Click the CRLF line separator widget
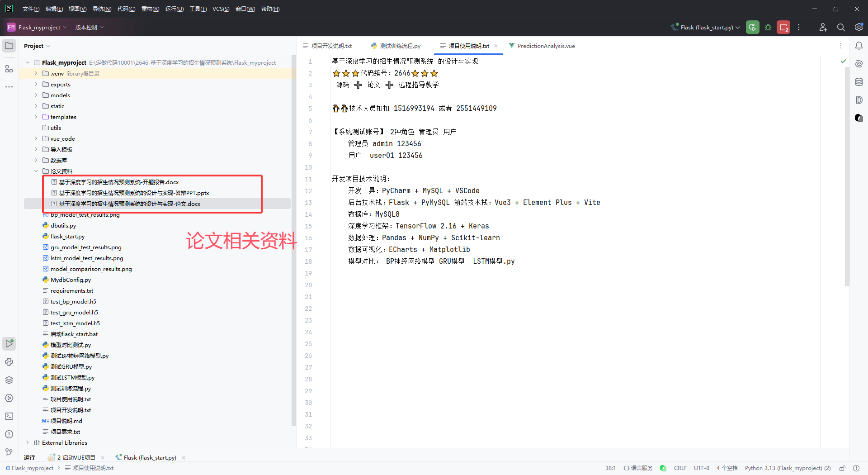This screenshot has width=868, height=475. click(680, 468)
